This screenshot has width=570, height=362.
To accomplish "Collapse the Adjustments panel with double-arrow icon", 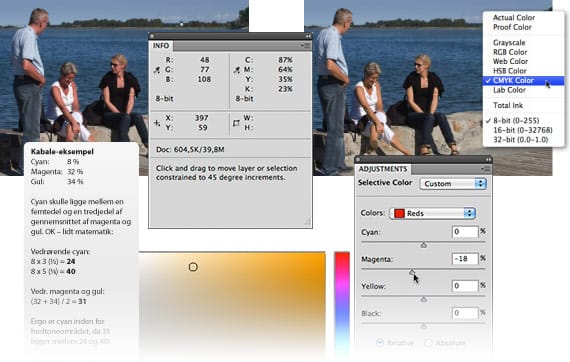I will tap(488, 160).
